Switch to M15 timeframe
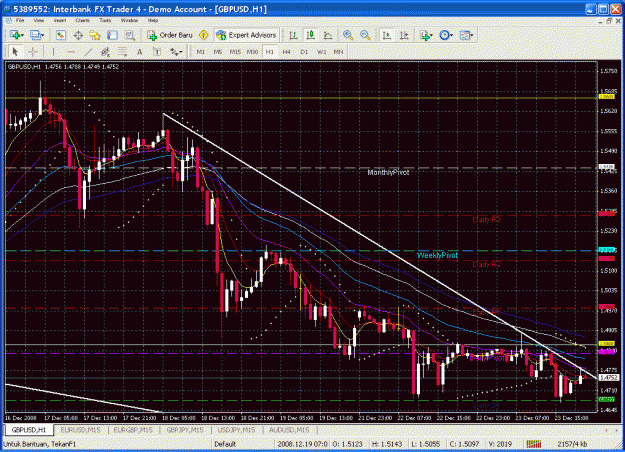Viewport: 625px width, 452px height. tap(235, 52)
